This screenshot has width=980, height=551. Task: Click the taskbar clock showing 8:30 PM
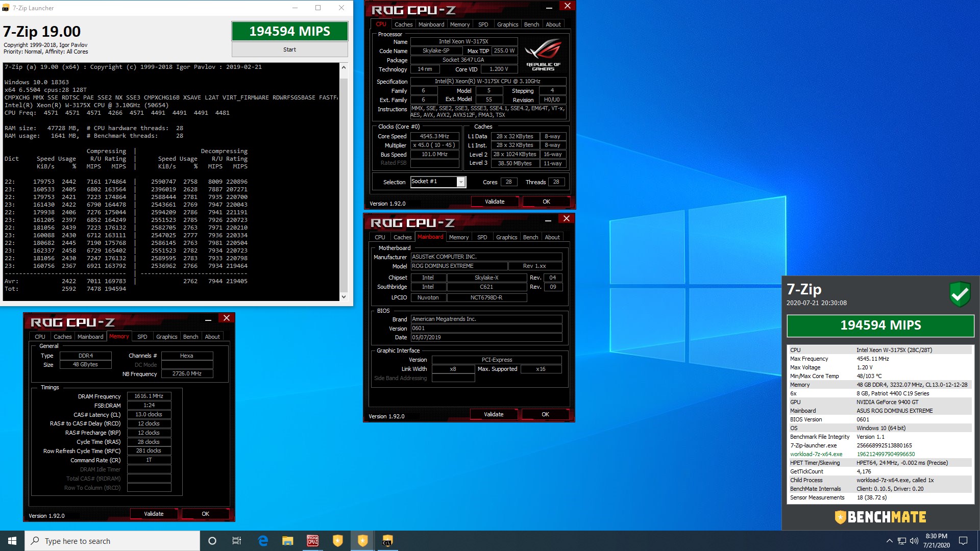tap(936, 541)
